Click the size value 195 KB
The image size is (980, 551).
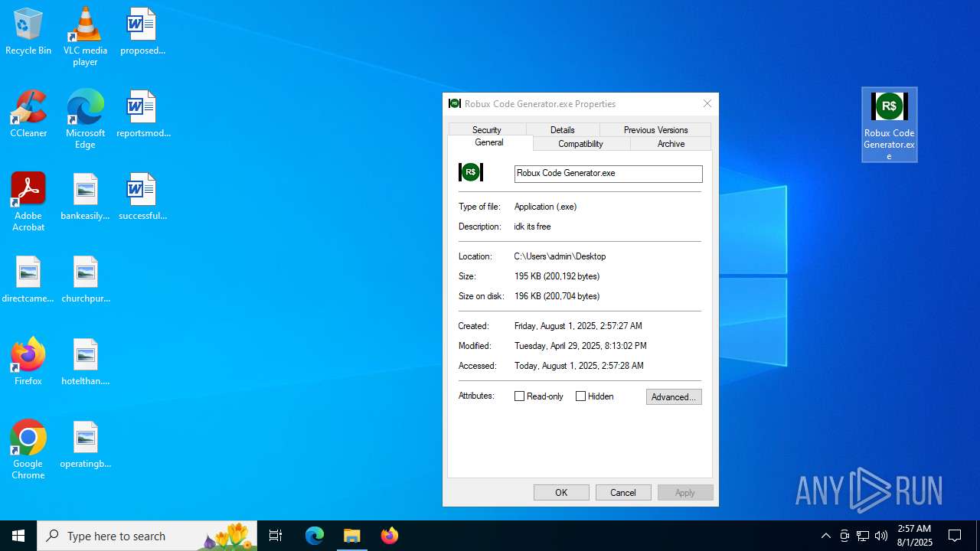click(x=557, y=276)
